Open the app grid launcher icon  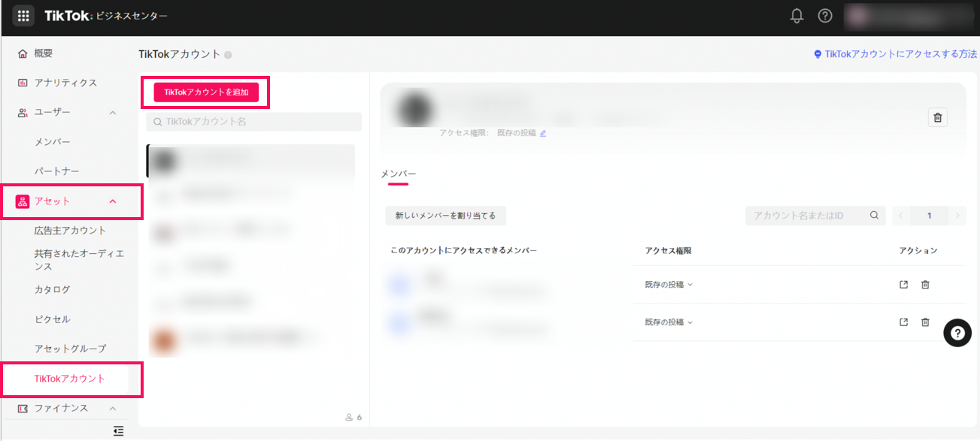coord(23,16)
